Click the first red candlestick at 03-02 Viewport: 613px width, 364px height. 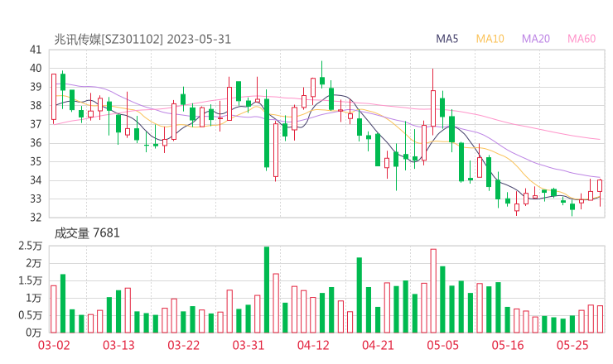tap(54, 97)
